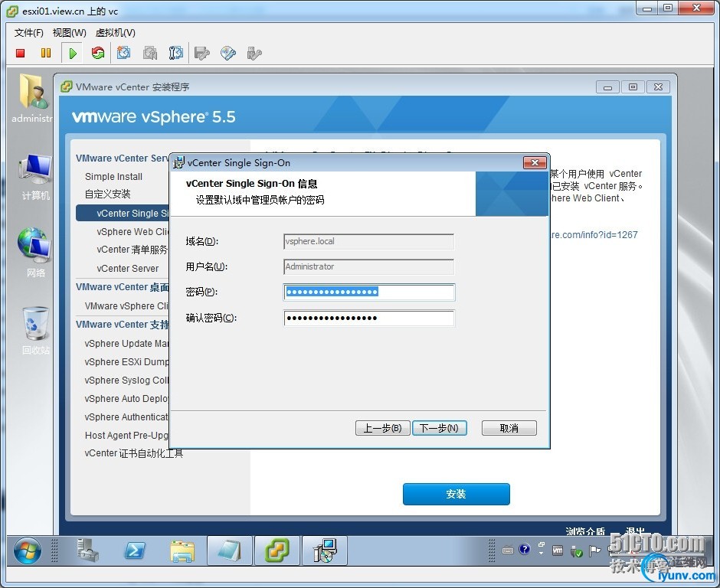Click the 用户名(U) username field
Screen dimensions: 720x588
368,266
